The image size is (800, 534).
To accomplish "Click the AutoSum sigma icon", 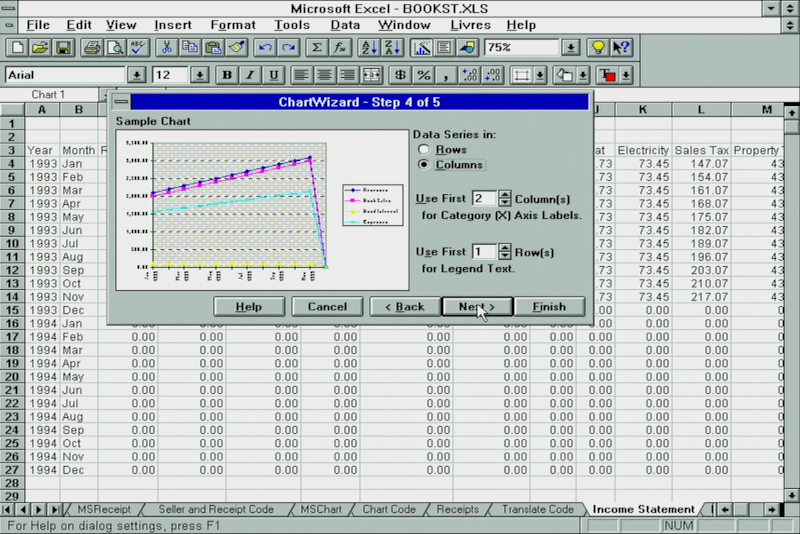I will click(x=317, y=47).
